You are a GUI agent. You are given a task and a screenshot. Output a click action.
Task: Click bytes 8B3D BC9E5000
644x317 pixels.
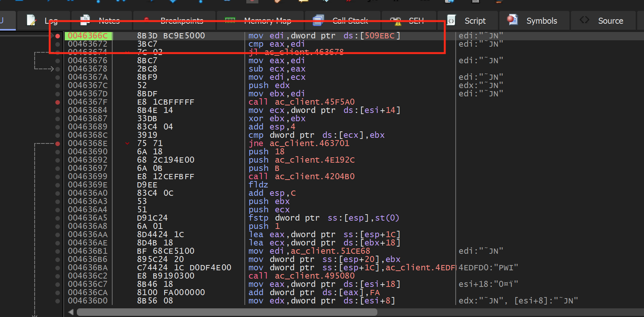click(171, 36)
